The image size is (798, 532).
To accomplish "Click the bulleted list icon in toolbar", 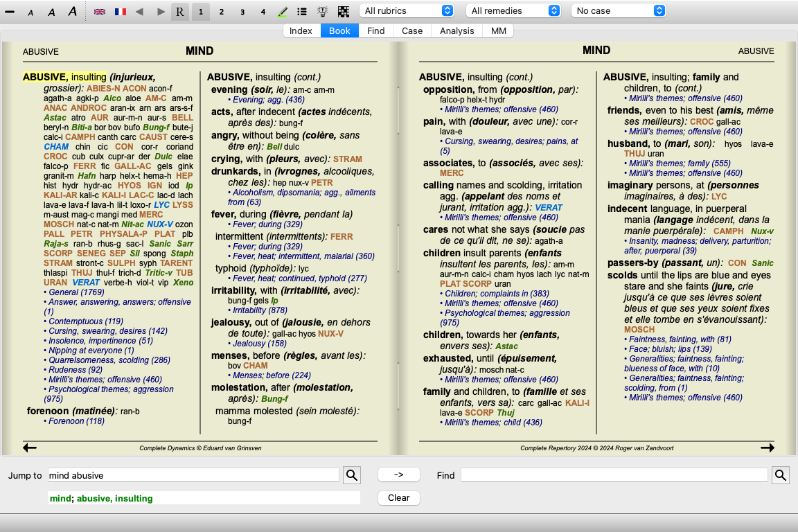I will [302, 12].
